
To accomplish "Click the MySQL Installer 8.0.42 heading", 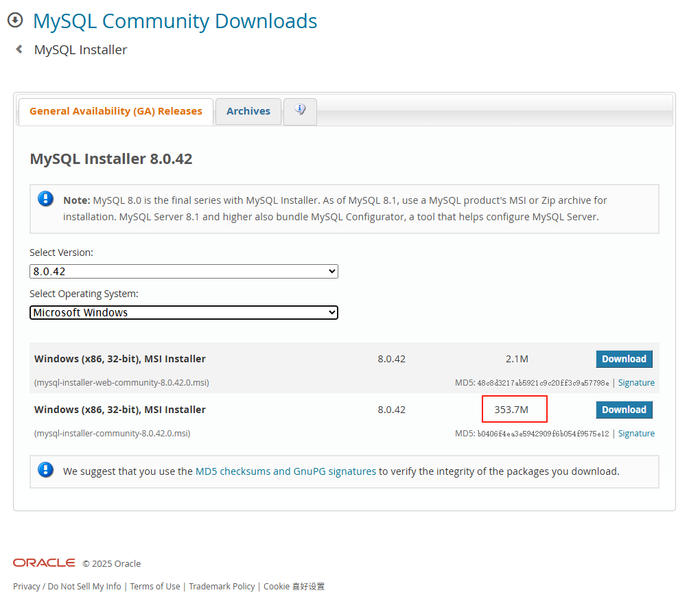I will click(111, 159).
